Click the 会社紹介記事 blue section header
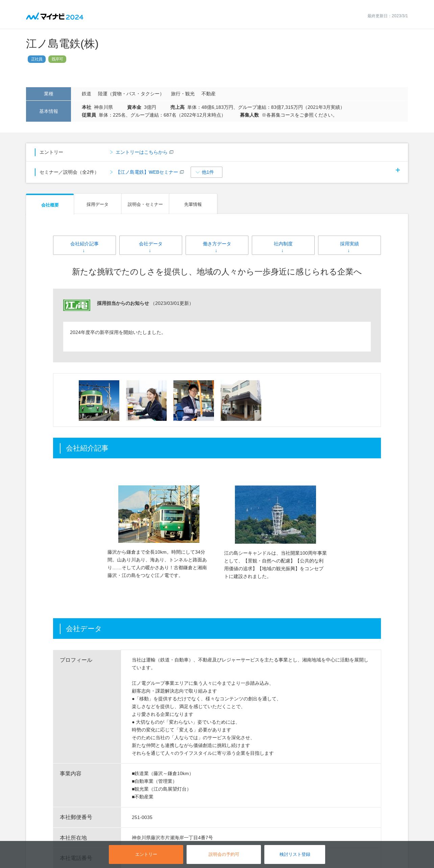This screenshot has width=434, height=868. [x=217, y=448]
